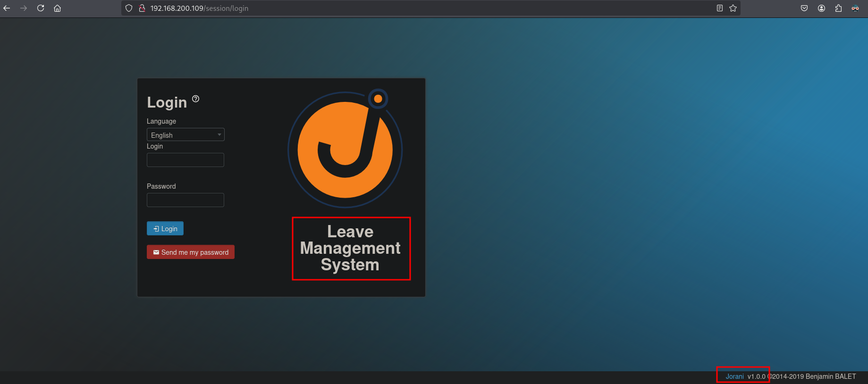
Task: Reload the current page
Action: 41,8
